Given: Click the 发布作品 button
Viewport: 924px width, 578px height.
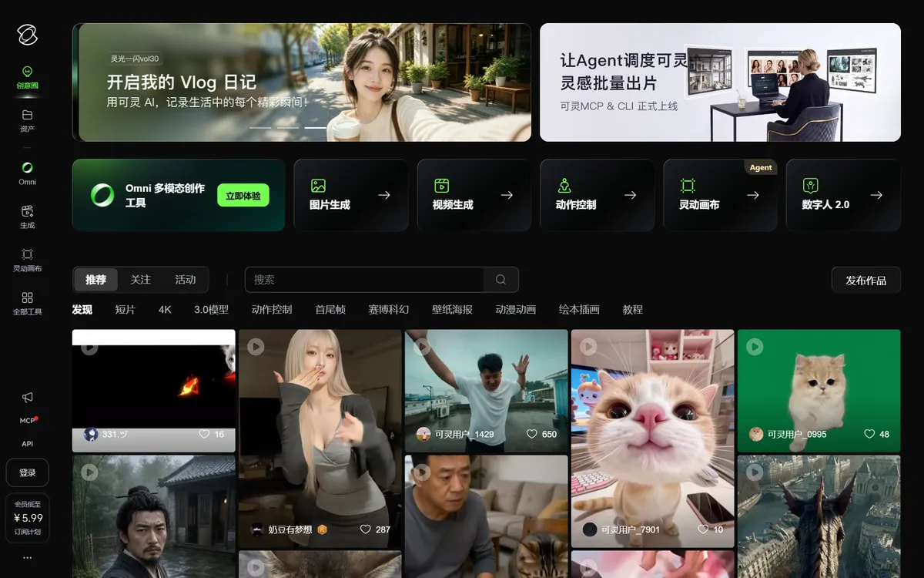Looking at the screenshot, I should point(866,280).
